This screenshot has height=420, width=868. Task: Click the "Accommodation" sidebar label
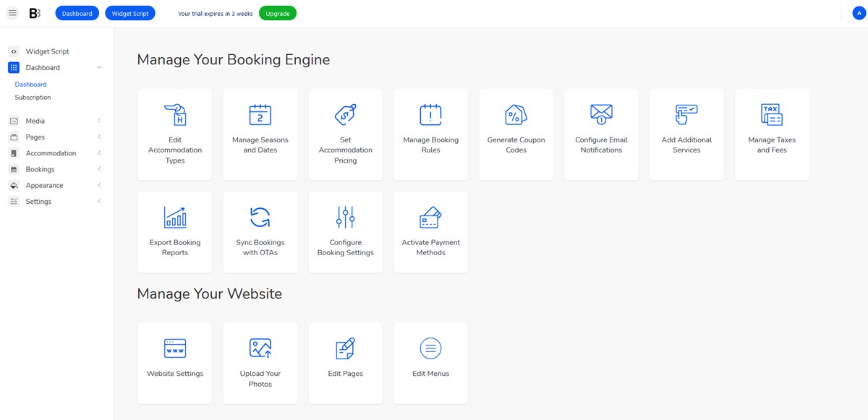coord(51,153)
